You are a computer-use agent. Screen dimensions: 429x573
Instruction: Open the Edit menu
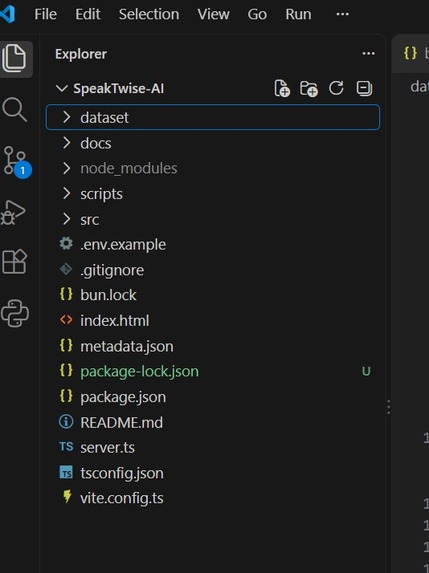tap(88, 14)
